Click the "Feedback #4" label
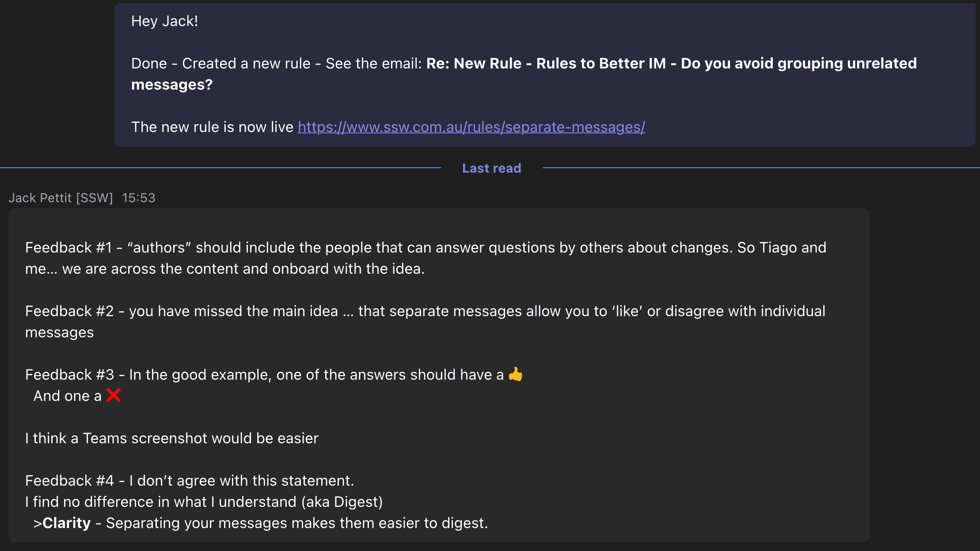Screen dimensions: 980x551 (x=69, y=481)
